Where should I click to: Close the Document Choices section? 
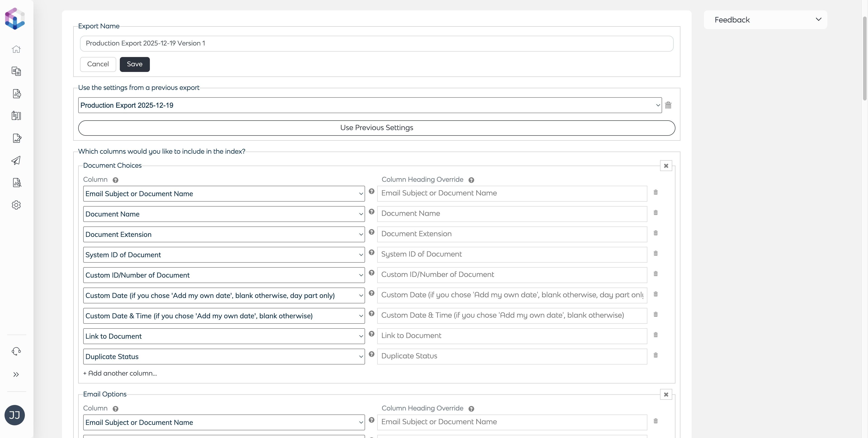[x=666, y=166]
